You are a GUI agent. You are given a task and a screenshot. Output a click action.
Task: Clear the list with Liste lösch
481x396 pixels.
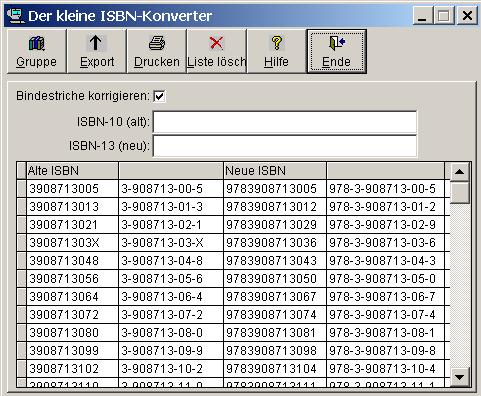point(217,51)
